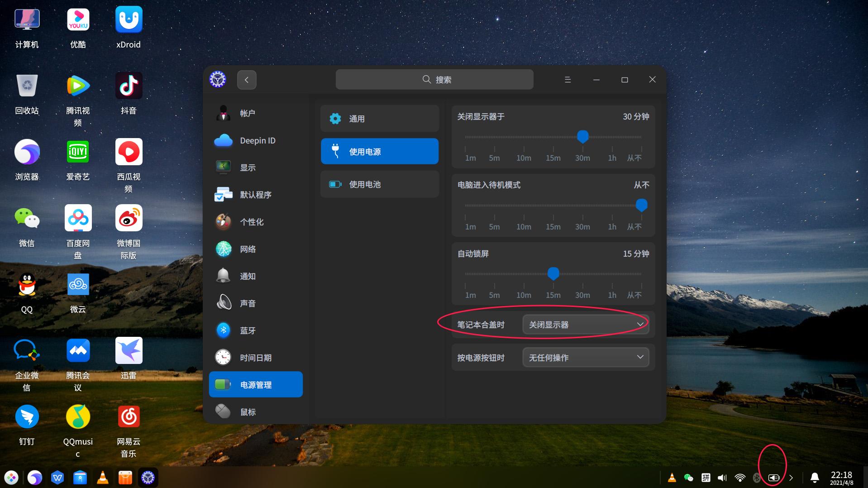The width and height of the screenshot is (868, 488).
Task: Select the 使用电源 tab
Action: point(380,151)
